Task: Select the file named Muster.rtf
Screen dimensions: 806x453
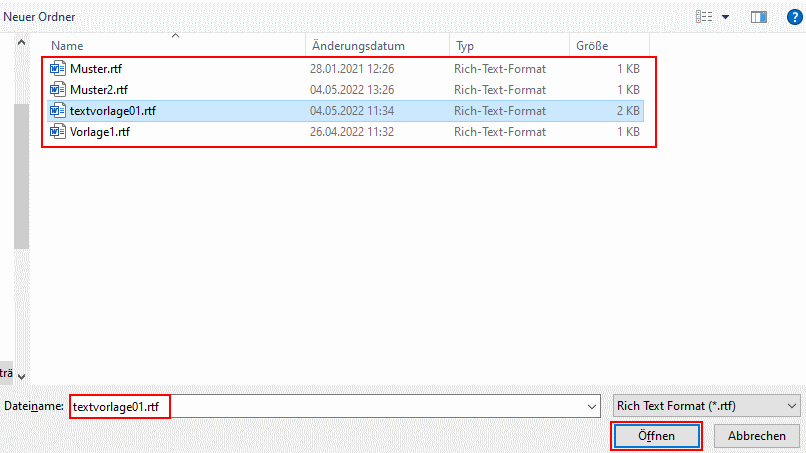Action: [96, 69]
